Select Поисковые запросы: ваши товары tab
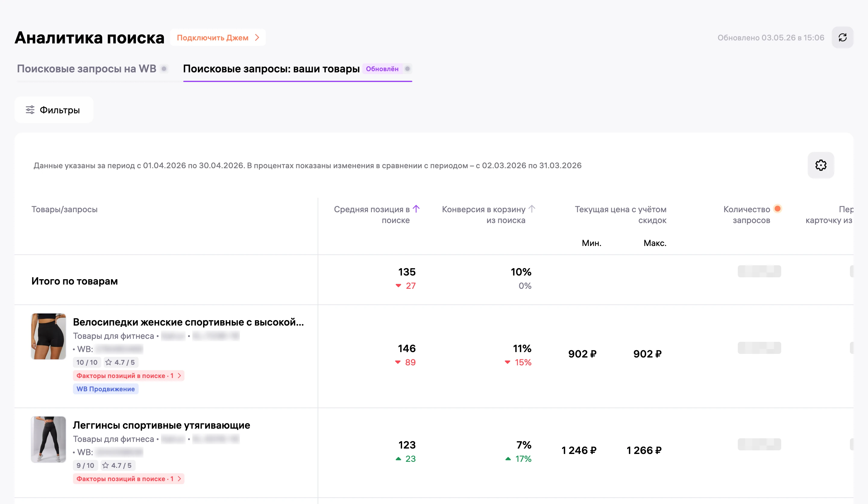This screenshot has width=868, height=504. tap(271, 68)
